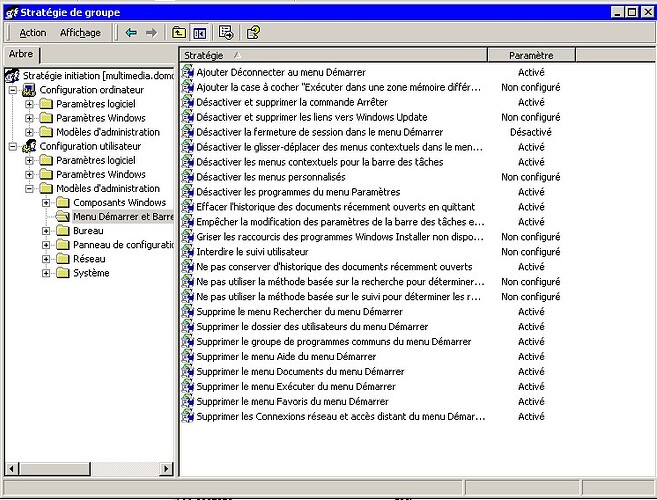657x500 pixels.
Task: Click the Configuration utilisateur user icon
Action: tap(30, 146)
